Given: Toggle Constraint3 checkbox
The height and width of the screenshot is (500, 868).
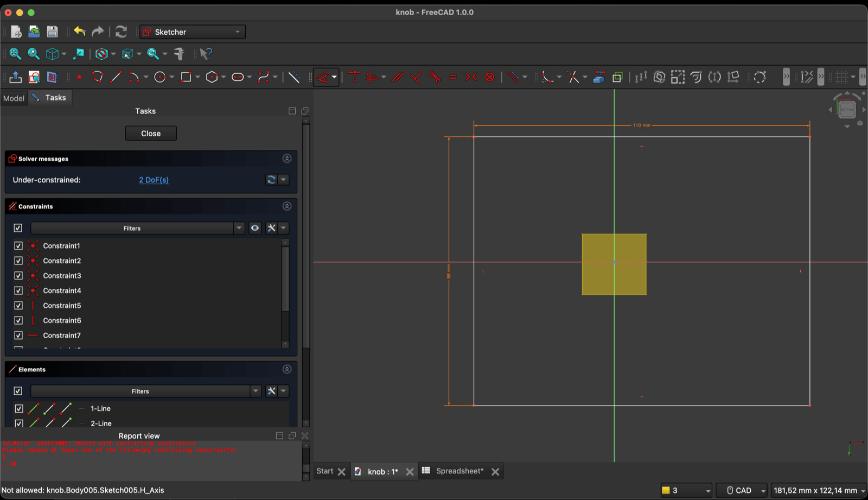Looking at the screenshot, I should [18, 276].
